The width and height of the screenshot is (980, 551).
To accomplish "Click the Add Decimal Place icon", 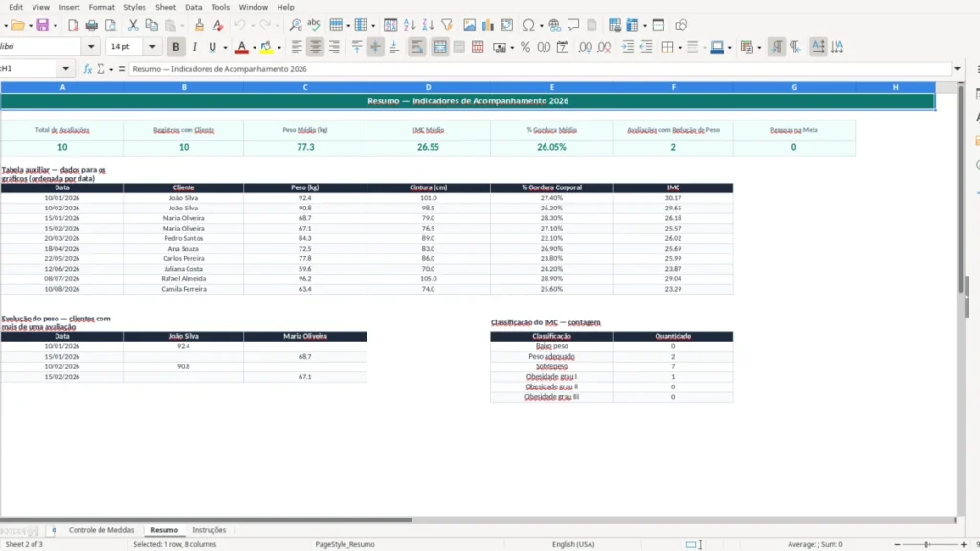I will click(x=585, y=47).
